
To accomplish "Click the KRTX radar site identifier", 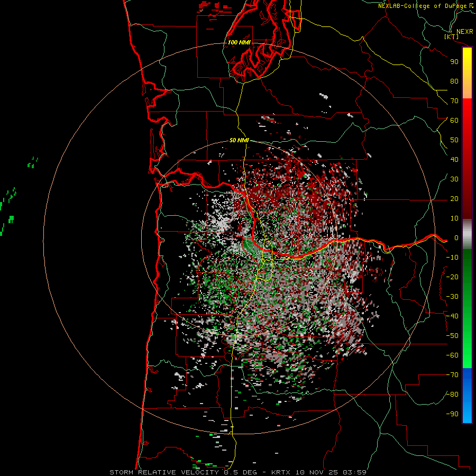I will 281,472.
